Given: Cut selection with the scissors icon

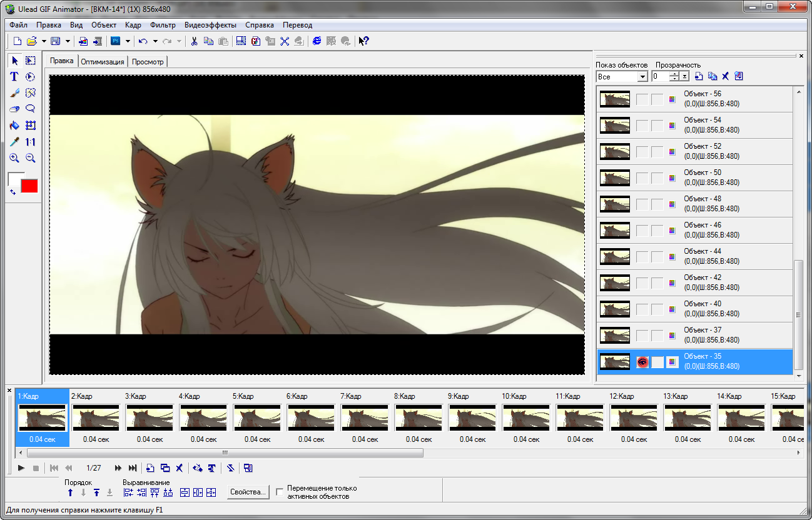Looking at the screenshot, I should pyautogui.click(x=194, y=41).
